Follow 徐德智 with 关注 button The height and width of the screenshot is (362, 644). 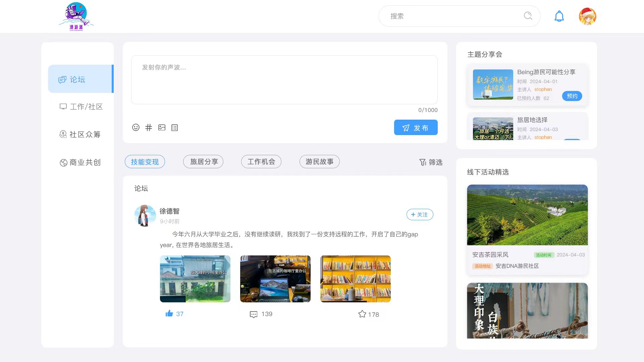pos(420,215)
